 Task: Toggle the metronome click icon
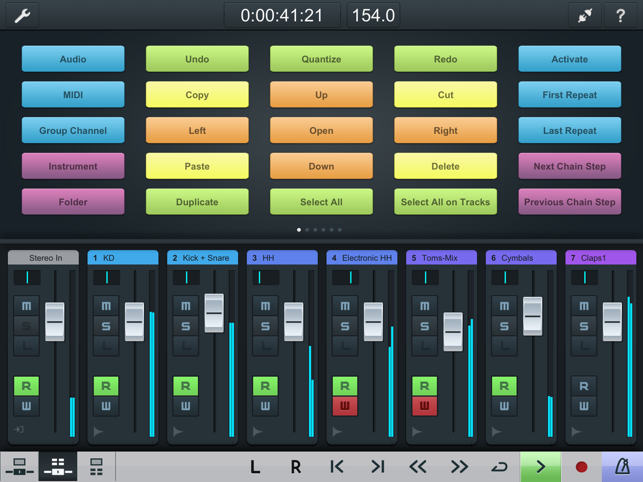point(621,466)
